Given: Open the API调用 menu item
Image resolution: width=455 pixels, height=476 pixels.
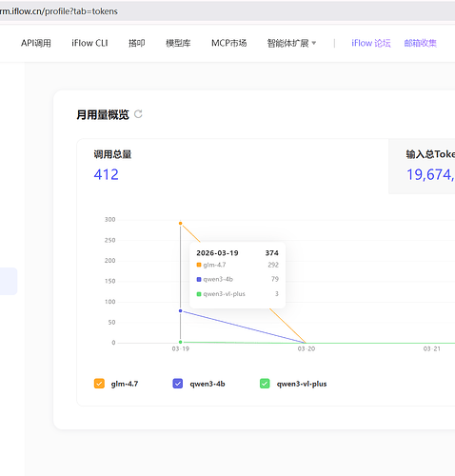Looking at the screenshot, I should click(36, 43).
